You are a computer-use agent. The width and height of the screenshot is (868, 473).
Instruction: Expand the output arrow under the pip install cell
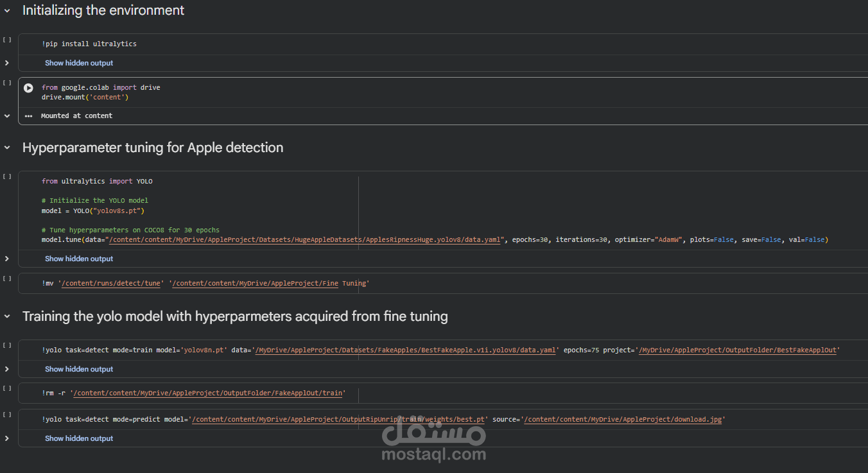tap(7, 63)
